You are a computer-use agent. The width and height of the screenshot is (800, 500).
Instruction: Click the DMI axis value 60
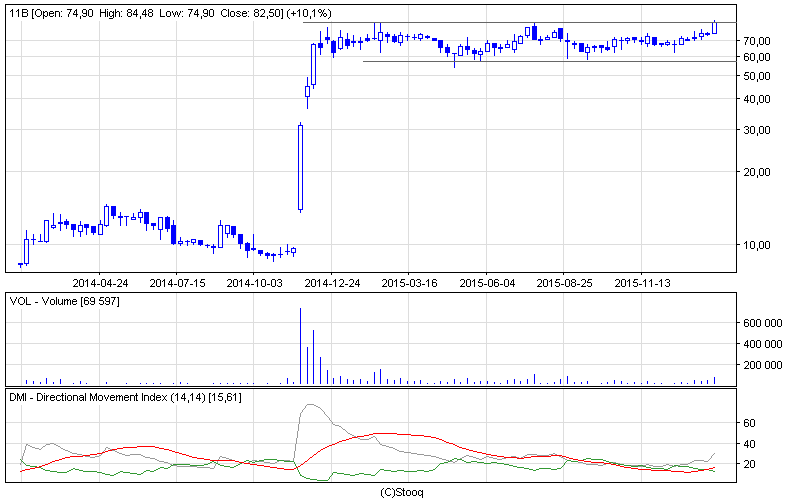coord(749,423)
